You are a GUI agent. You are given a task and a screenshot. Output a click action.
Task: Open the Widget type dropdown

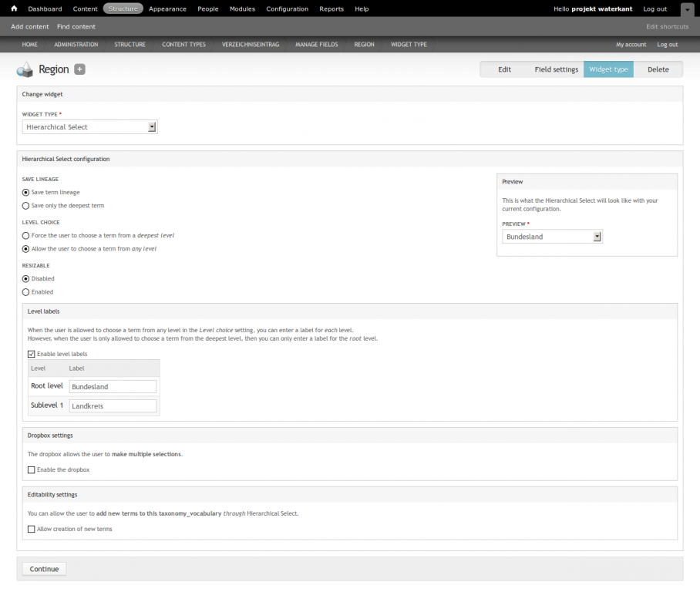click(90, 127)
